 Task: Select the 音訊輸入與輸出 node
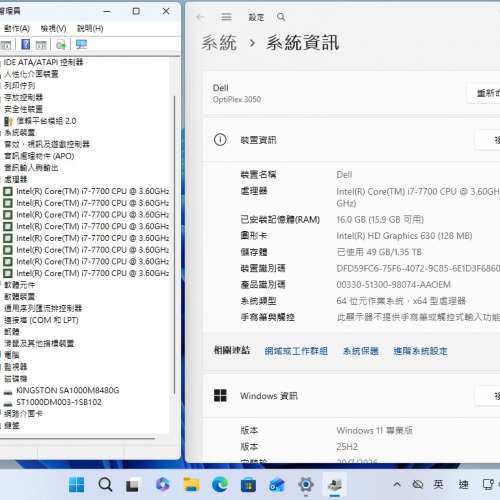point(31,168)
